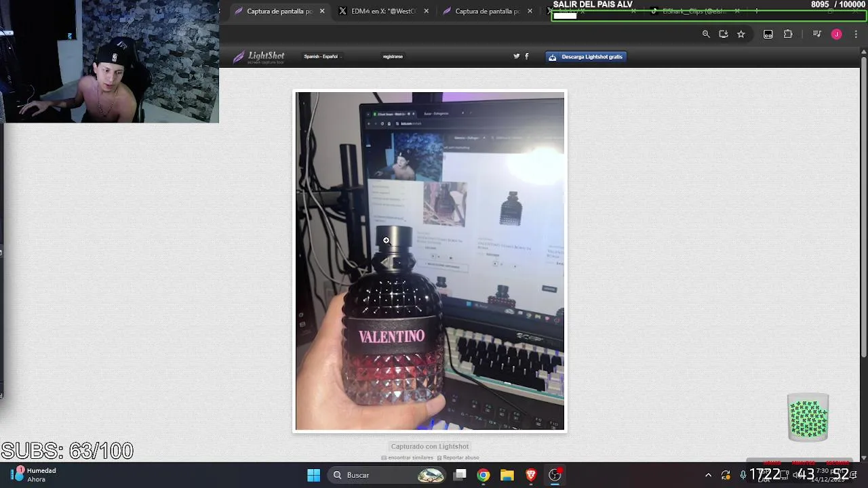
Task: Open the Spanish - Español language dropdown
Action: click(321, 57)
